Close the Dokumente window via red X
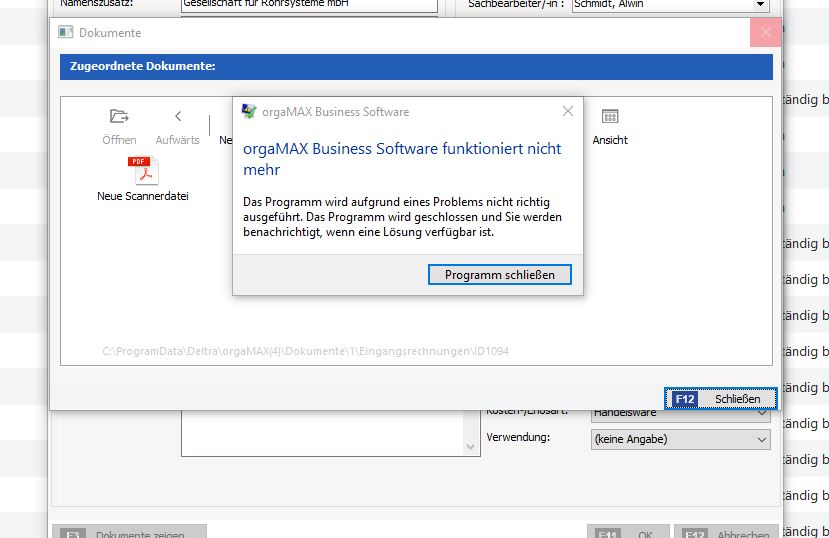 [765, 32]
